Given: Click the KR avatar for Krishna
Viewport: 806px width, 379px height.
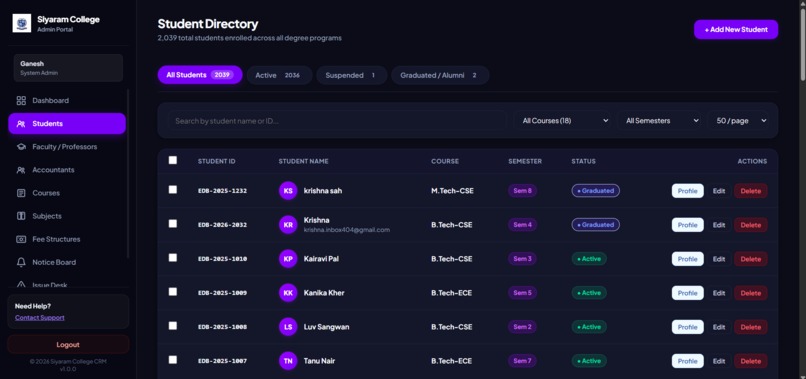Looking at the screenshot, I should [288, 225].
